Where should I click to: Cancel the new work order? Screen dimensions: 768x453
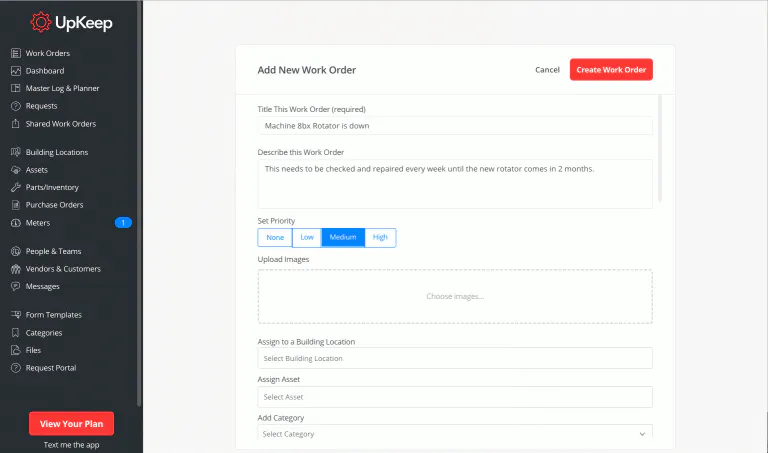[x=547, y=70]
